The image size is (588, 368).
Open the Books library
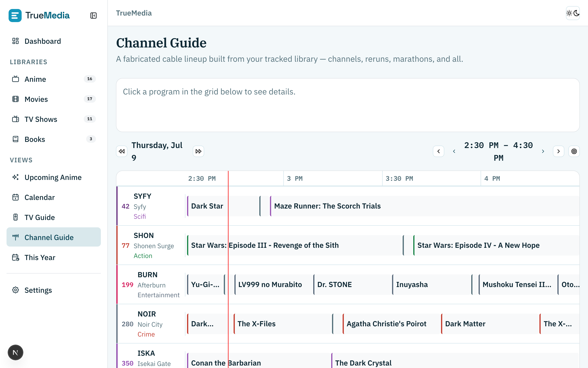[53, 139]
